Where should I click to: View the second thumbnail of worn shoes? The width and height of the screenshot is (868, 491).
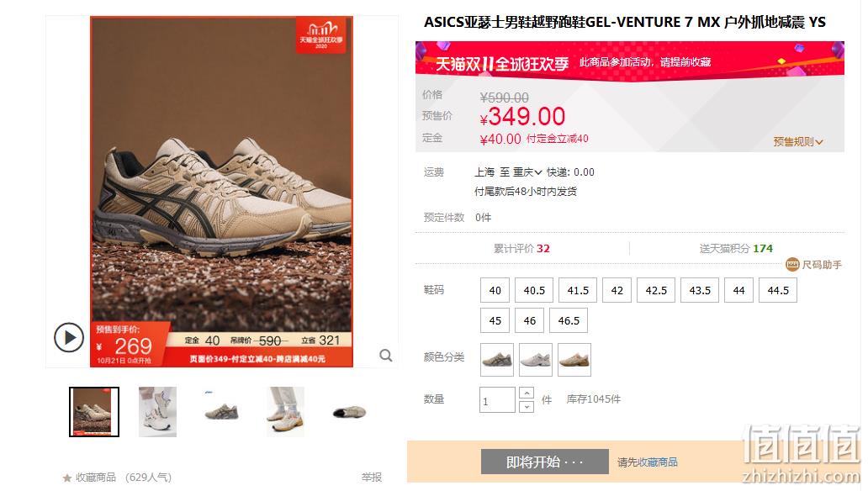point(158,412)
